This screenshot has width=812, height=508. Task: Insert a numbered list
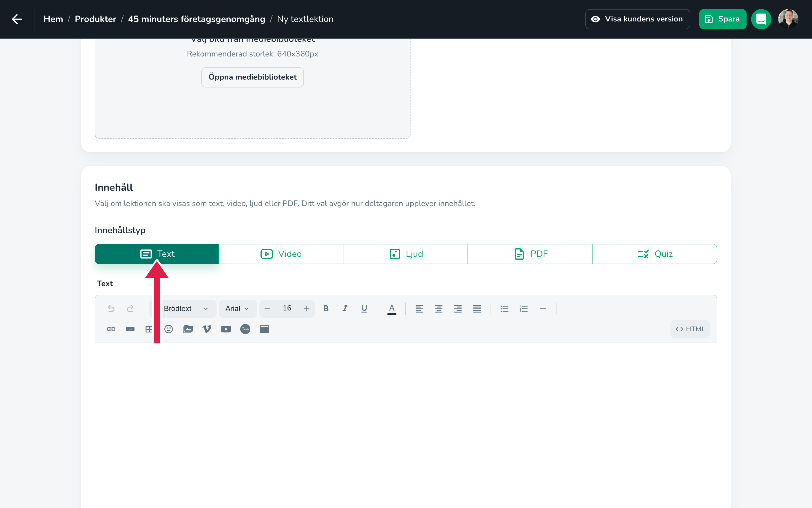point(524,308)
